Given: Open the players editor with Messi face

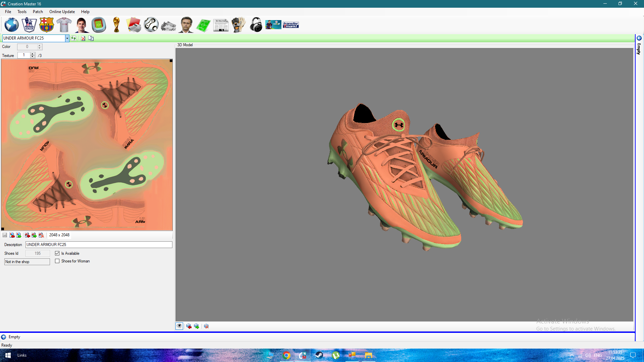Looking at the screenshot, I should click(x=82, y=25).
